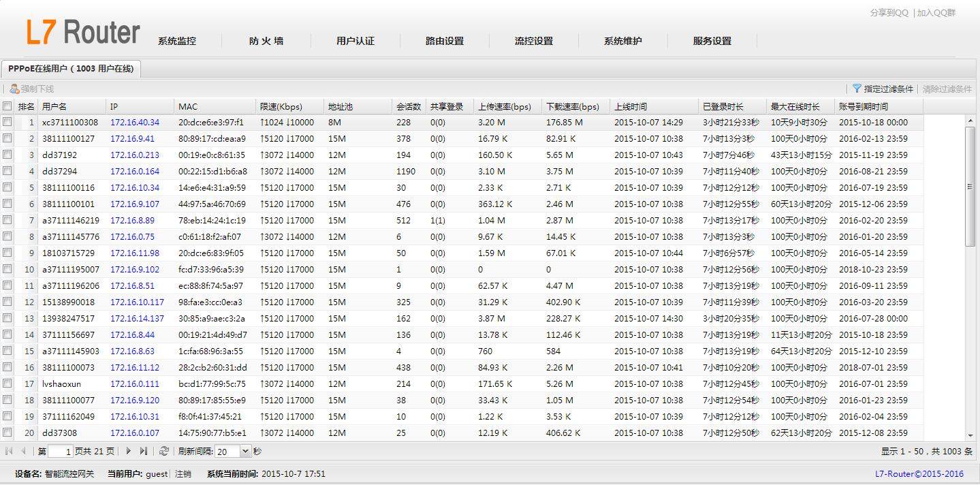The image size is (980, 485).
Task: Tick the checkbox for user lvshaoxun
Action: pyautogui.click(x=7, y=384)
